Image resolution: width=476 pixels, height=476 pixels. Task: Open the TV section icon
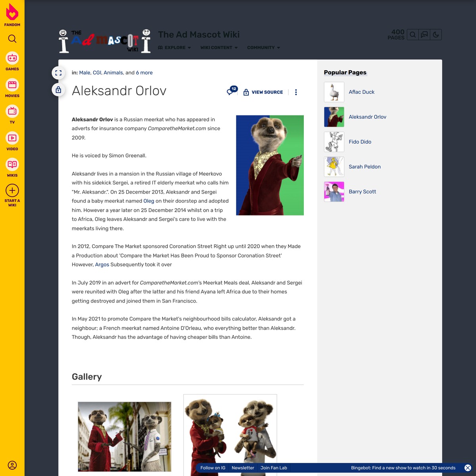(12, 111)
